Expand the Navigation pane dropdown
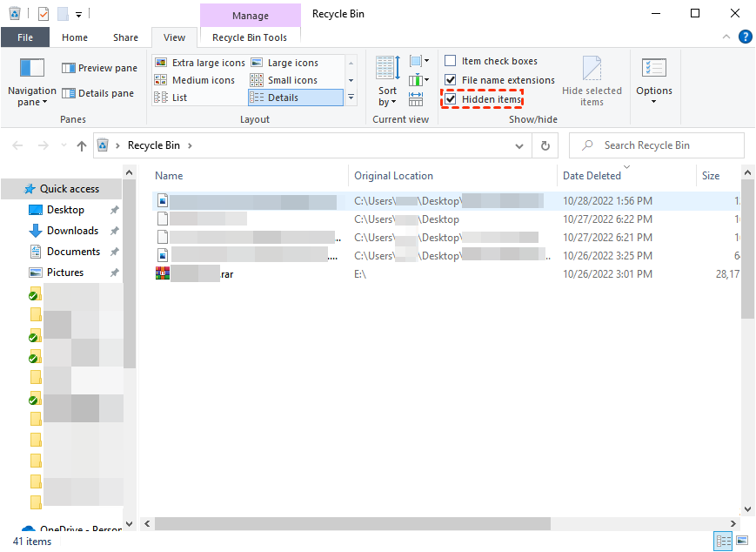 [x=31, y=97]
